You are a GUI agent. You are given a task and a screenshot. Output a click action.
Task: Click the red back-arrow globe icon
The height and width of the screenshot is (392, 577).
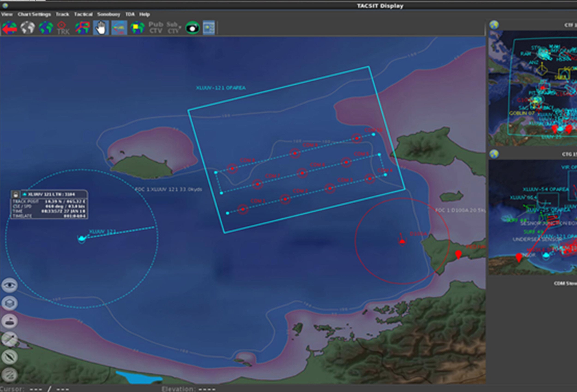point(9,28)
